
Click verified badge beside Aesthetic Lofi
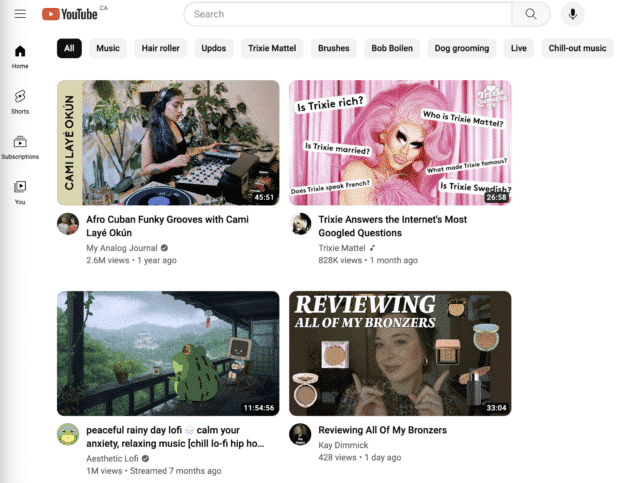pos(146,458)
